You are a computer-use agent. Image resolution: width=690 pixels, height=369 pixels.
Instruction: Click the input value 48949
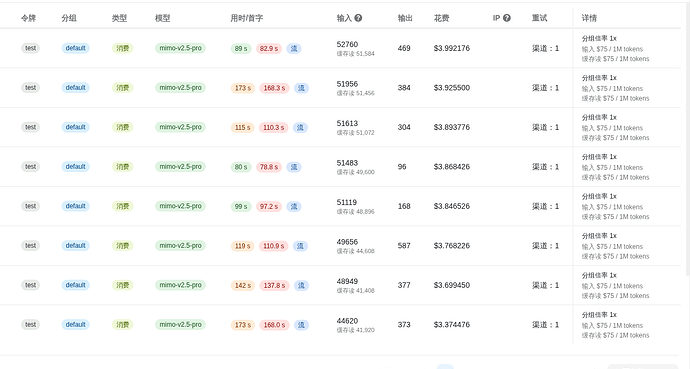[347, 281]
